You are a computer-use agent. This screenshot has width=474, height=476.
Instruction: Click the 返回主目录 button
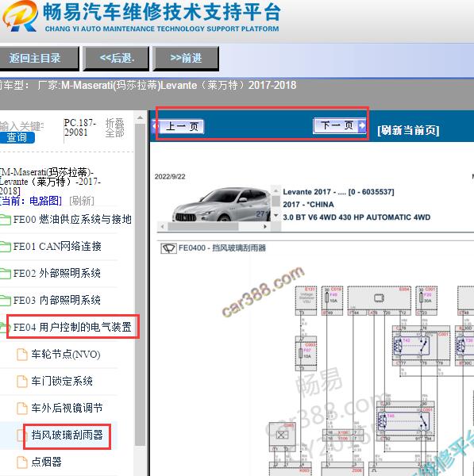pyautogui.click(x=38, y=58)
